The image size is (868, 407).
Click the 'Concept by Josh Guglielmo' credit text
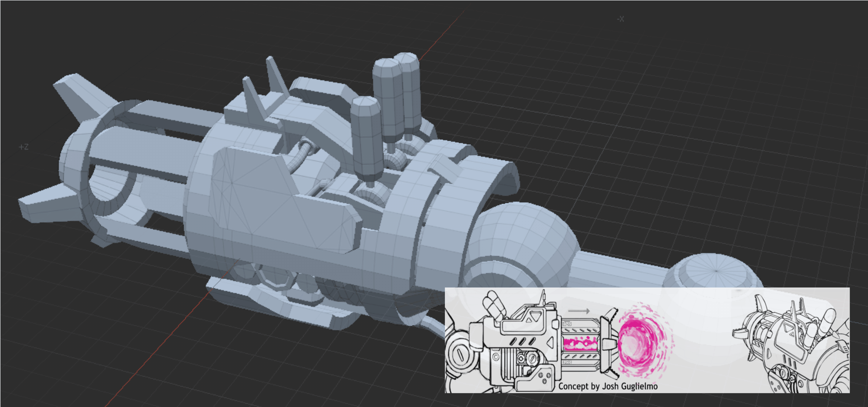click(x=608, y=386)
